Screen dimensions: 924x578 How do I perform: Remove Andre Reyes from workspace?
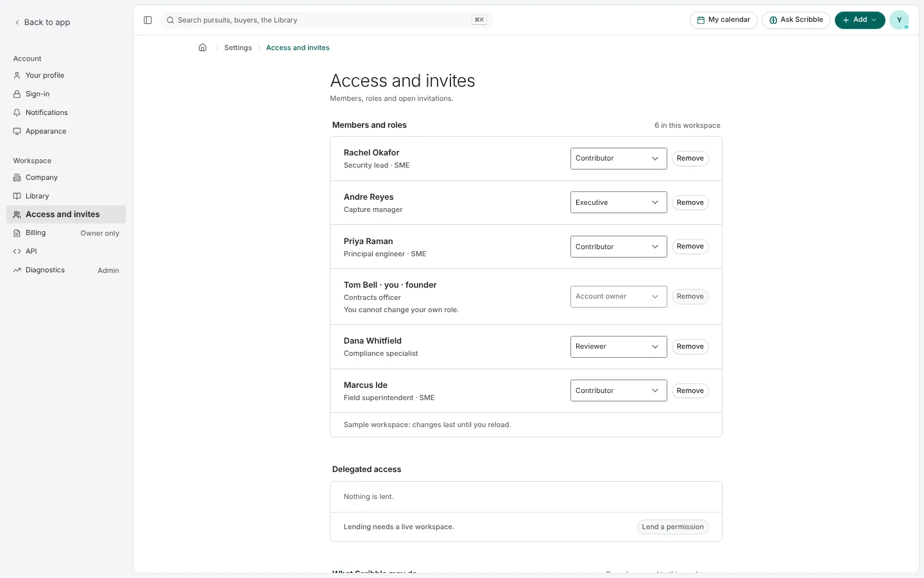point(690,202)
